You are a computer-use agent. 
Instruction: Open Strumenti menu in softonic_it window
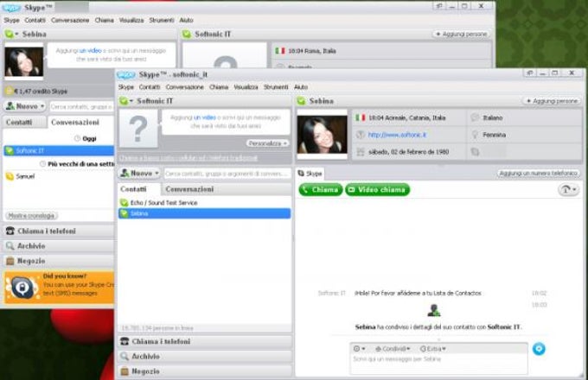[x=276, y=87]
